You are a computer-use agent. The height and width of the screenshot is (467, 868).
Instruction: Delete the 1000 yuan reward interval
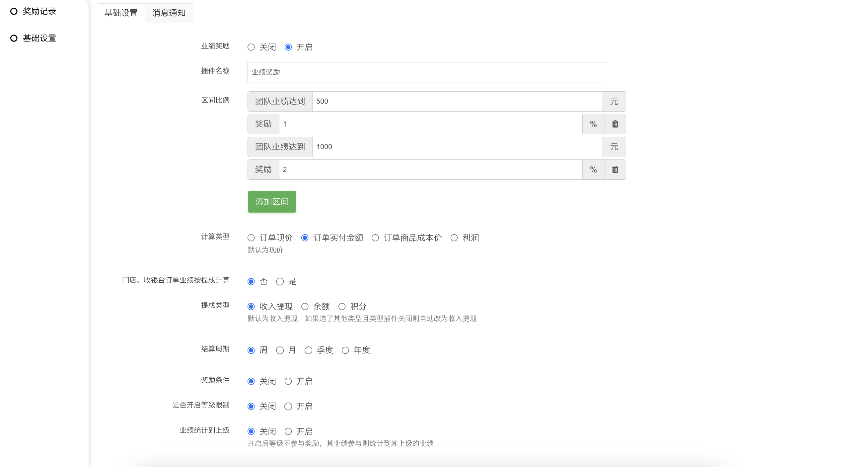click(x=615, y=170)
